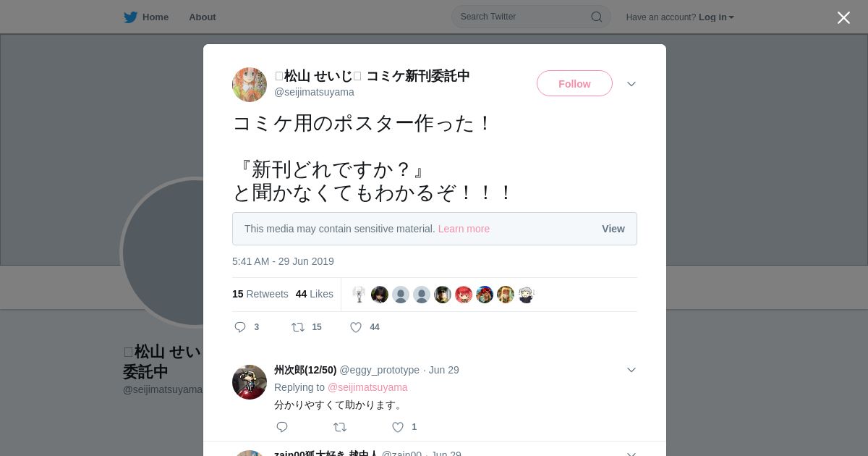Retweet the reply from eggy_prototype
The width and height of the screenshot is (868, 456).
coord(340,427)
